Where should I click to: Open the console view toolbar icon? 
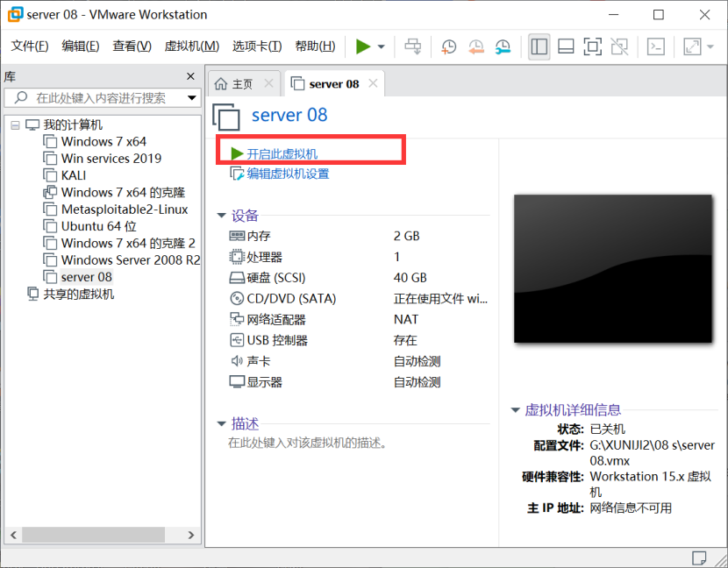click(x=655, y=46)
